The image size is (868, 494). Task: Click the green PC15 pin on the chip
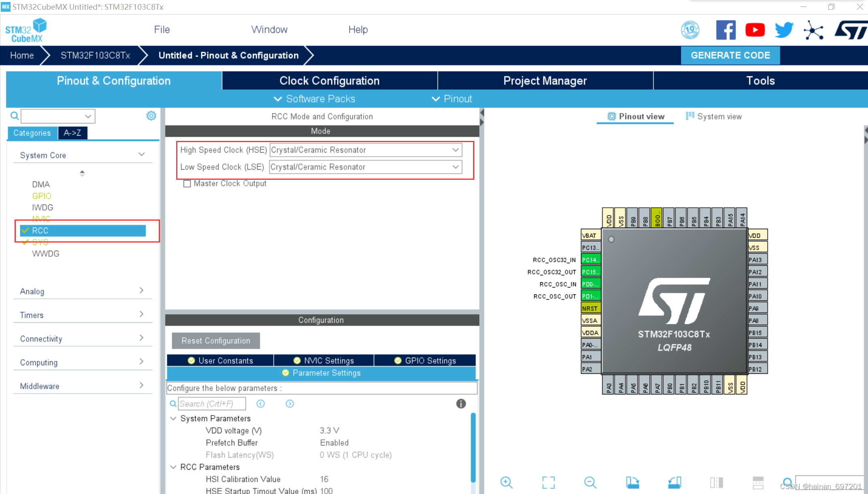click(591, 272)
